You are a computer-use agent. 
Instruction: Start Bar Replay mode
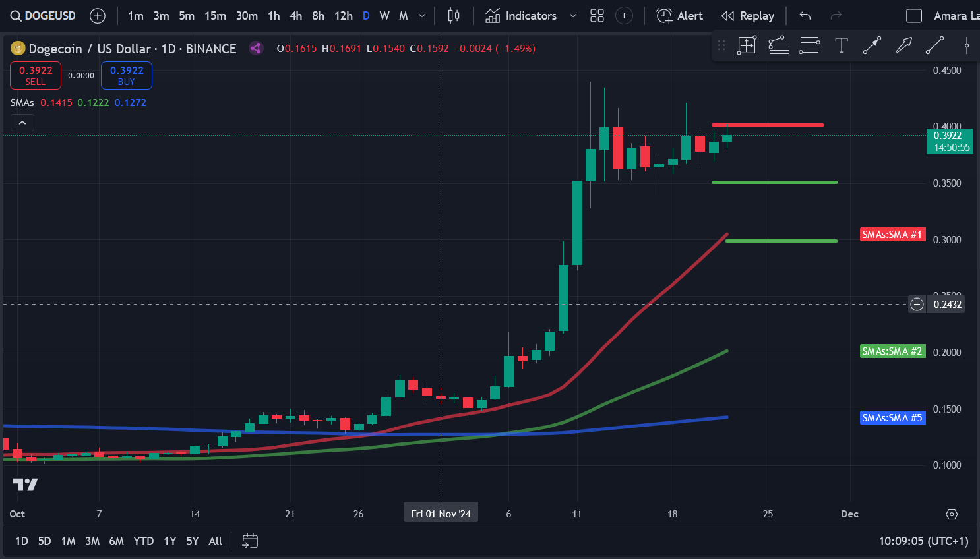(x=748, y=16)
